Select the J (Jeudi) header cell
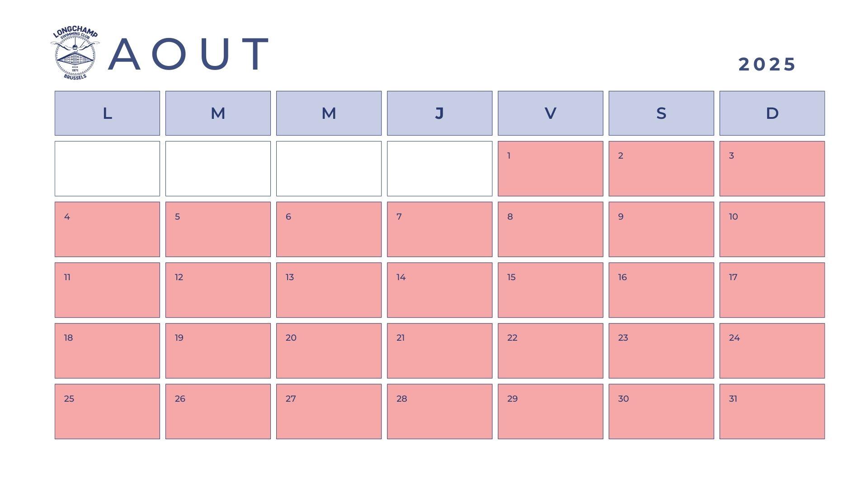Image resolution: width=868 pixels, height=488 pixels. click(439, 113)
